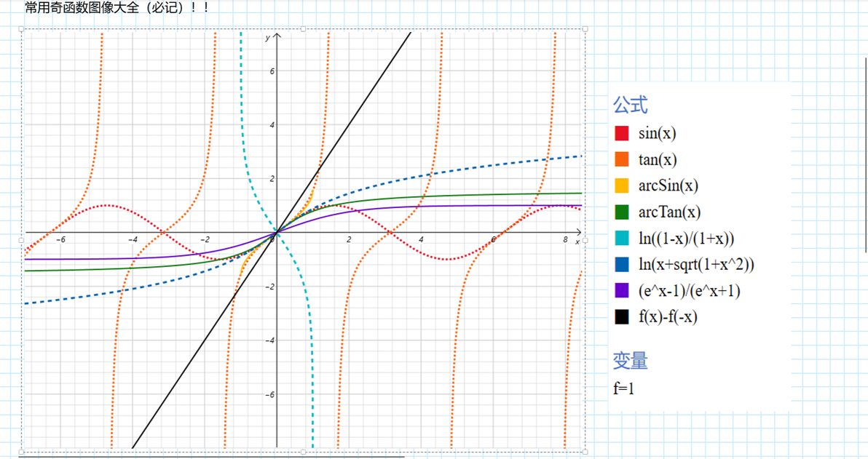Select the green arcTan(x) swatch

[622, 212]
